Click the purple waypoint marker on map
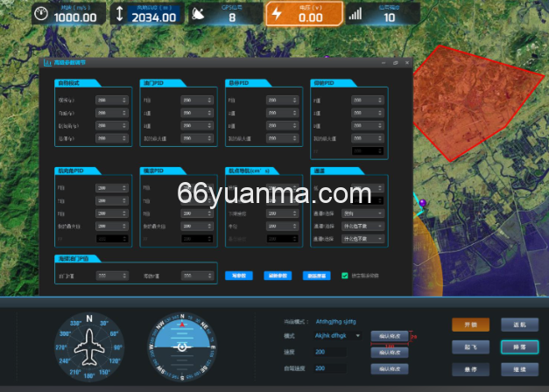 (423, 203)
